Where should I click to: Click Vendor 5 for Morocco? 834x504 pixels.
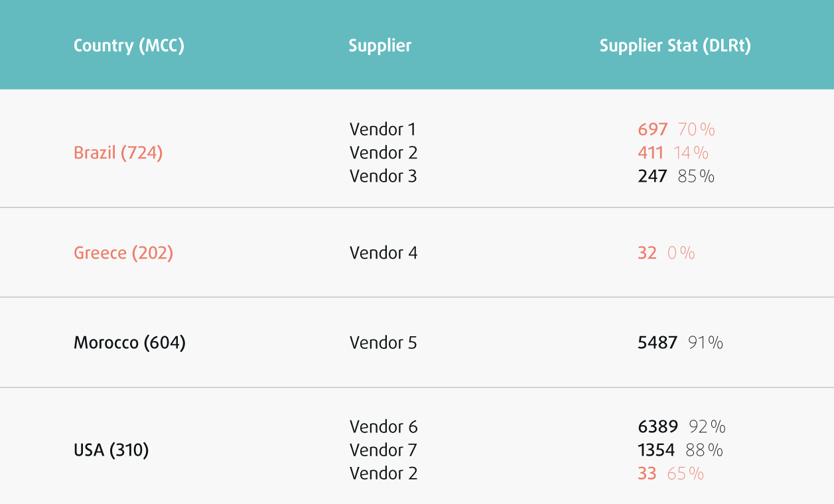pos(383,343)
